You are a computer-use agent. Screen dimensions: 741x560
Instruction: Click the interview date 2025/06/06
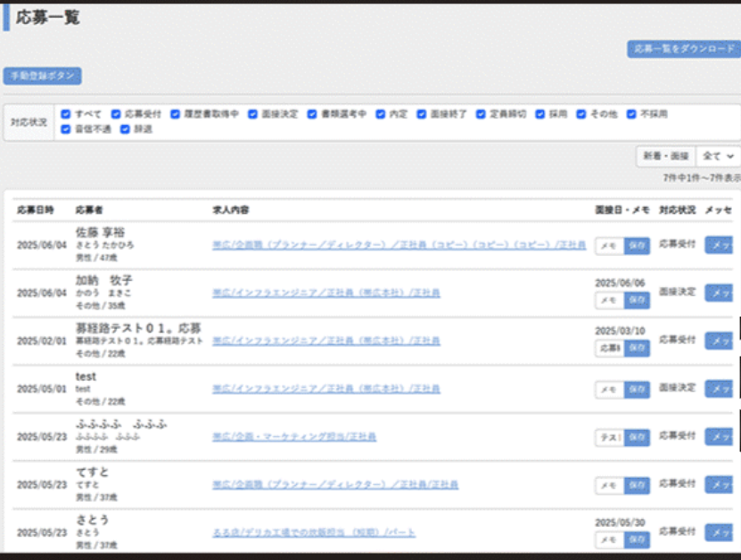620,283
